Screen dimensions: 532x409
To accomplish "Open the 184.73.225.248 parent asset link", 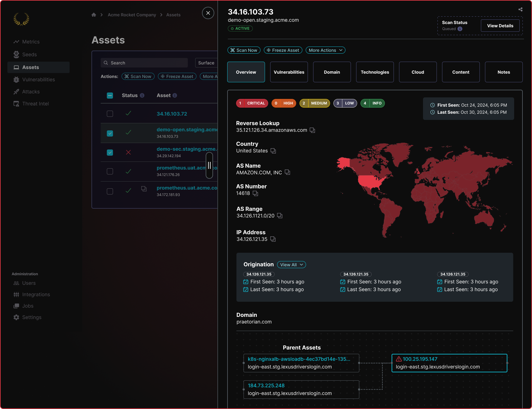I will [266, 386].
